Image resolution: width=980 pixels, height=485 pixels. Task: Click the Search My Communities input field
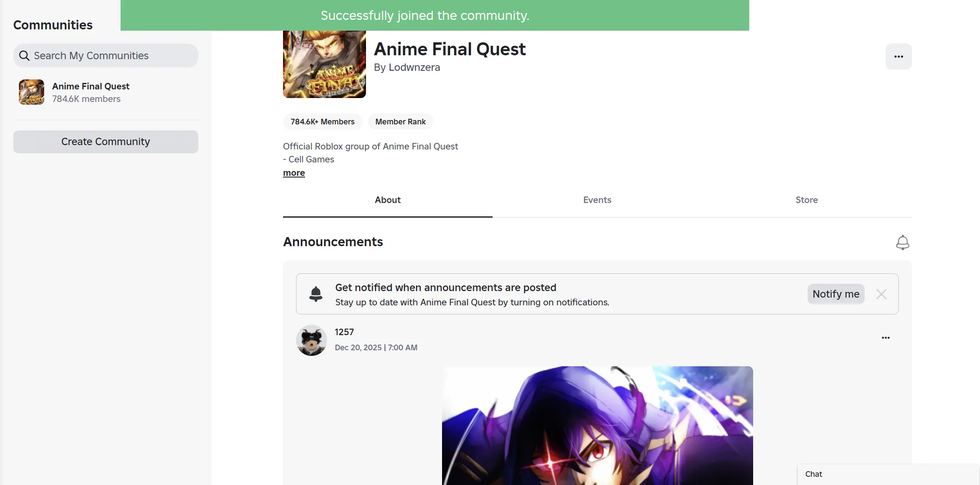[106, 55]
